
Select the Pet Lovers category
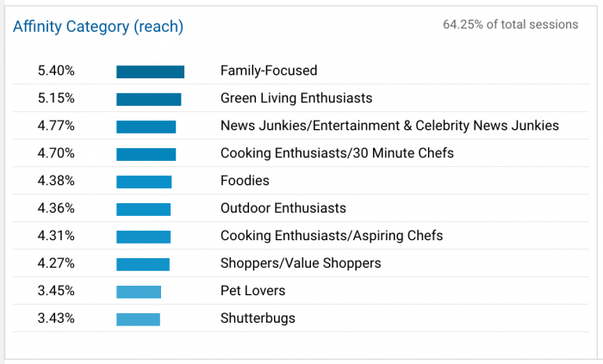point(252,291)
